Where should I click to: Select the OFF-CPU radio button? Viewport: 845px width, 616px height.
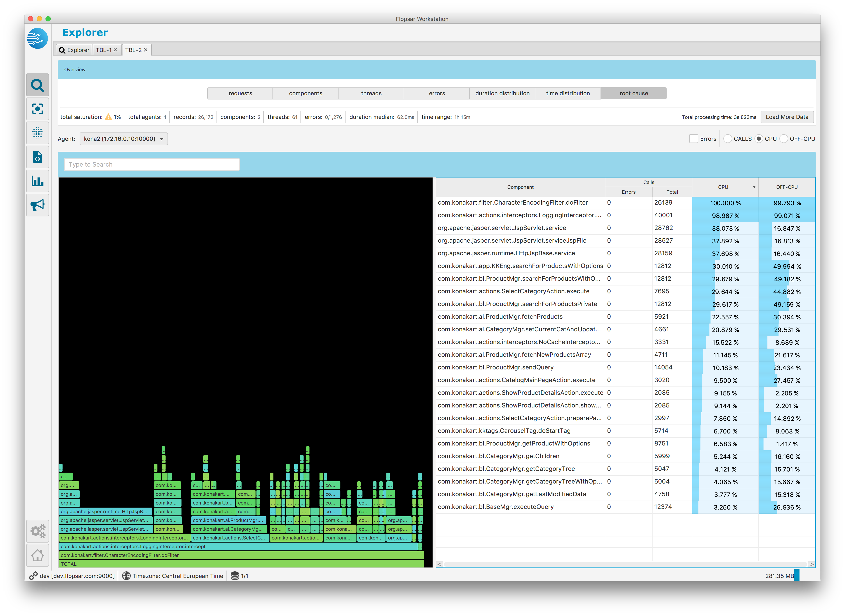tap(784, 139)
